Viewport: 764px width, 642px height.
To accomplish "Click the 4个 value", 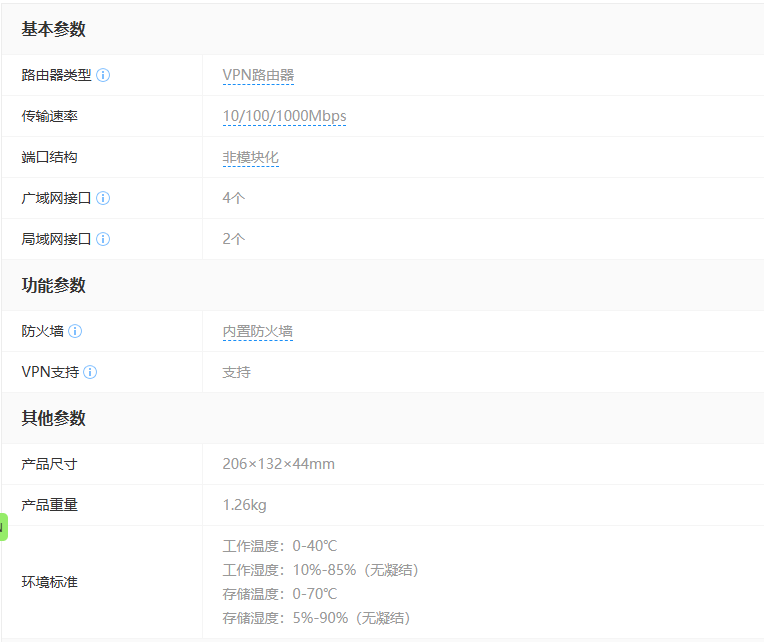I will coord(234,198).
